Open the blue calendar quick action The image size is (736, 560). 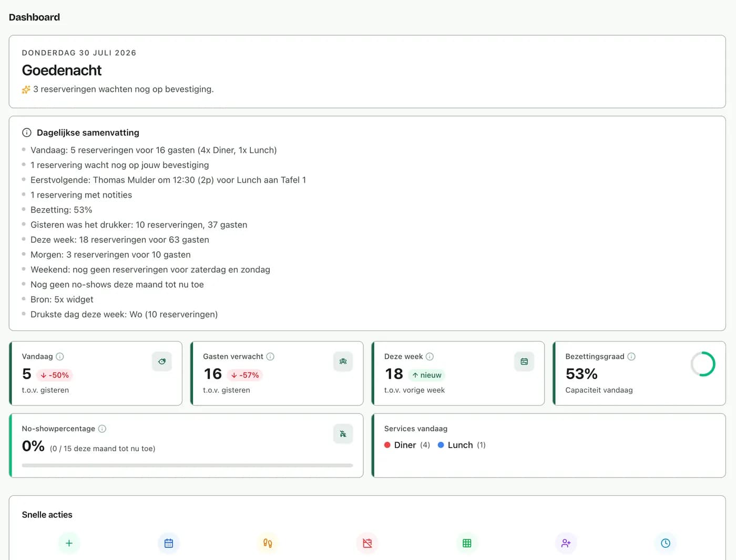click(169, 543)
